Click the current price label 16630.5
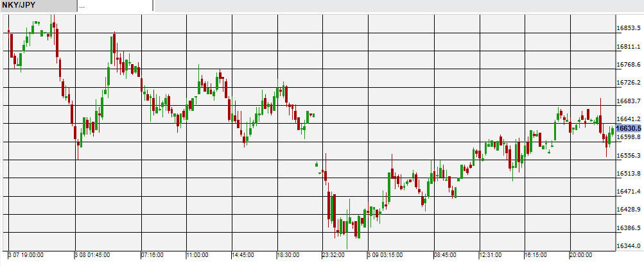 629,128
